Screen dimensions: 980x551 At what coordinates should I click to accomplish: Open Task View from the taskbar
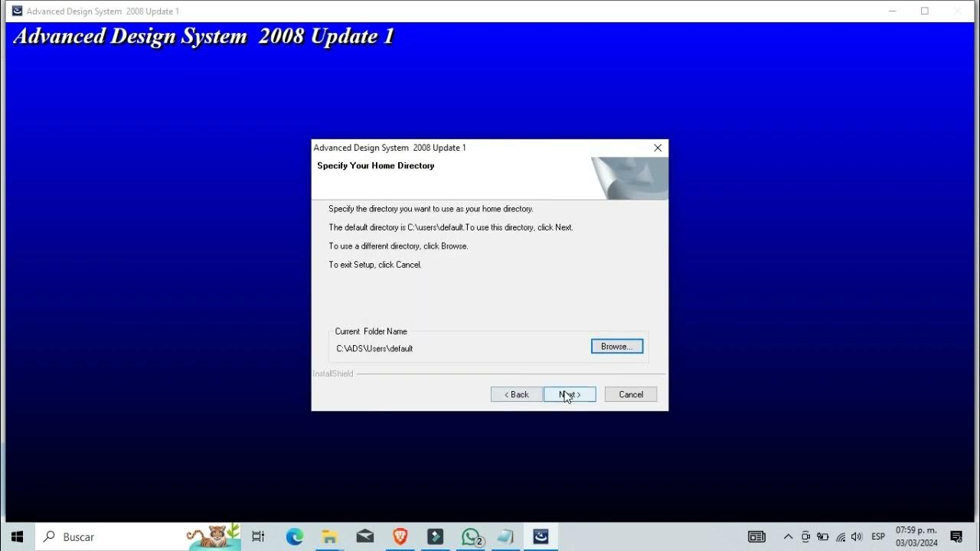point(258,537)
